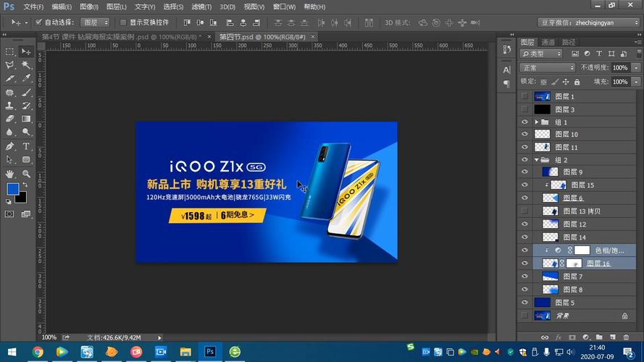644x362 pixels.
Task: Show hidden layer 图层 1
Action: point(524,96)
